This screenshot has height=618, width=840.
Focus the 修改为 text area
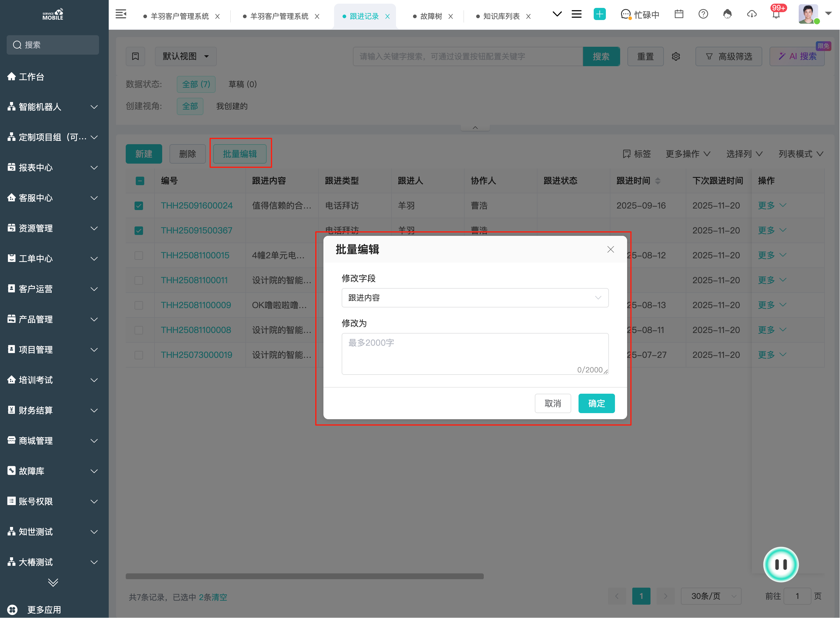tap(475, 354)
